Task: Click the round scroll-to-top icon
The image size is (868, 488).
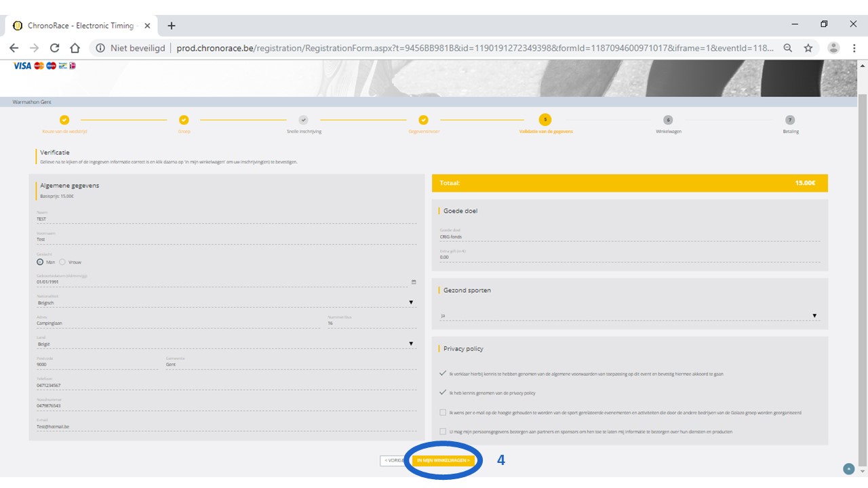Action: [848, 469]
